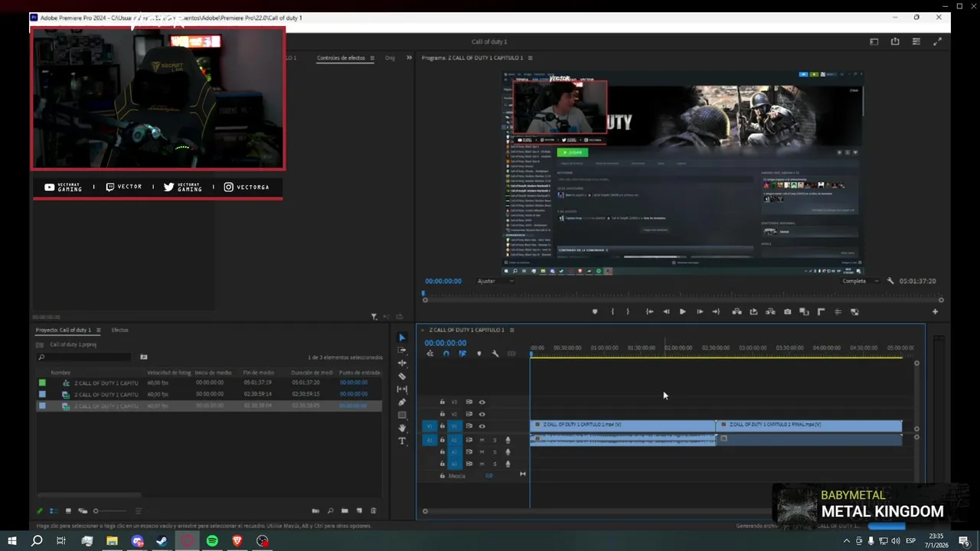This screenshot has height=551, width=980.
Task: Open Spotify from the taskbar
Action: [212, 541]
